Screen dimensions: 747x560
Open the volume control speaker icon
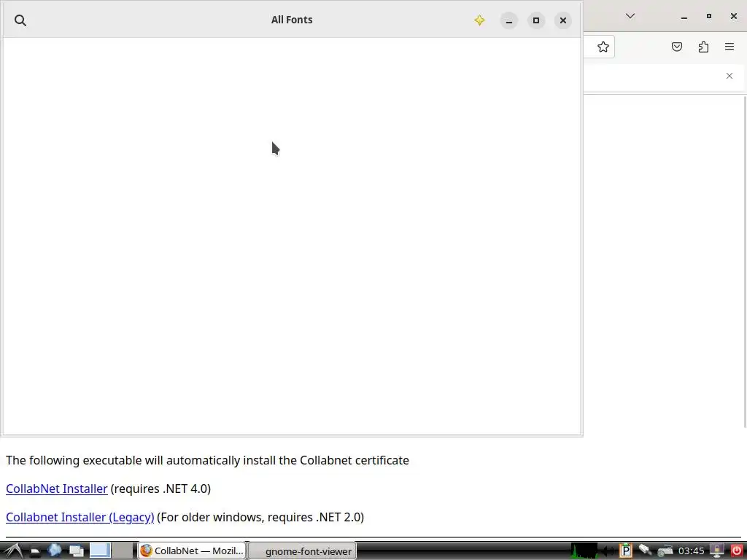tap(608, 551)
